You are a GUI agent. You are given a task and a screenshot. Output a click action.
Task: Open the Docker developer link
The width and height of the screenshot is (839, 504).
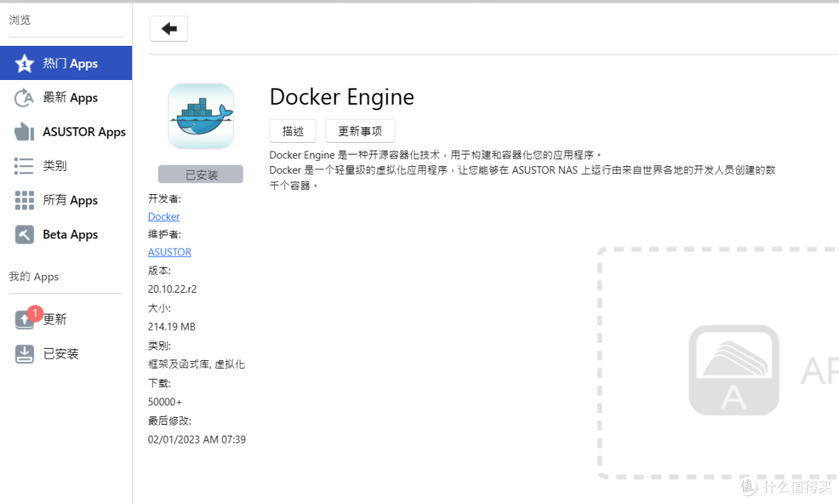click(164, 217)
